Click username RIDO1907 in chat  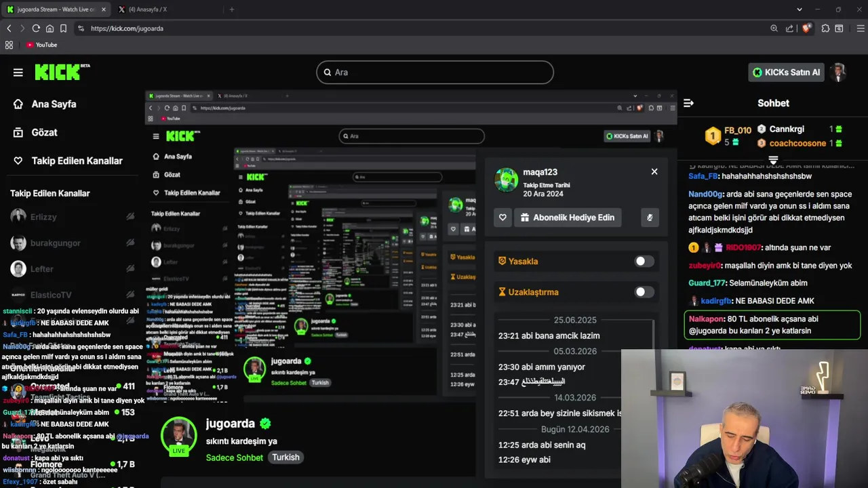744,248
